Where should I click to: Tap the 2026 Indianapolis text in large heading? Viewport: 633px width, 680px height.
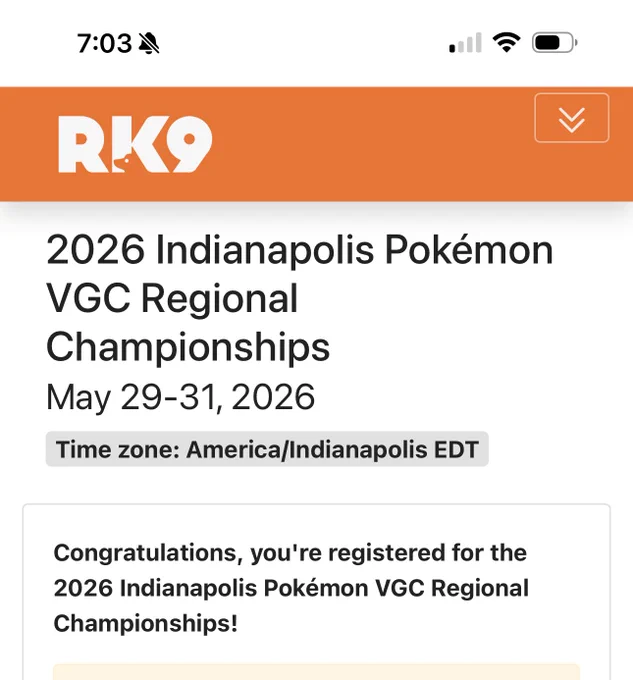tap(210, 250)
